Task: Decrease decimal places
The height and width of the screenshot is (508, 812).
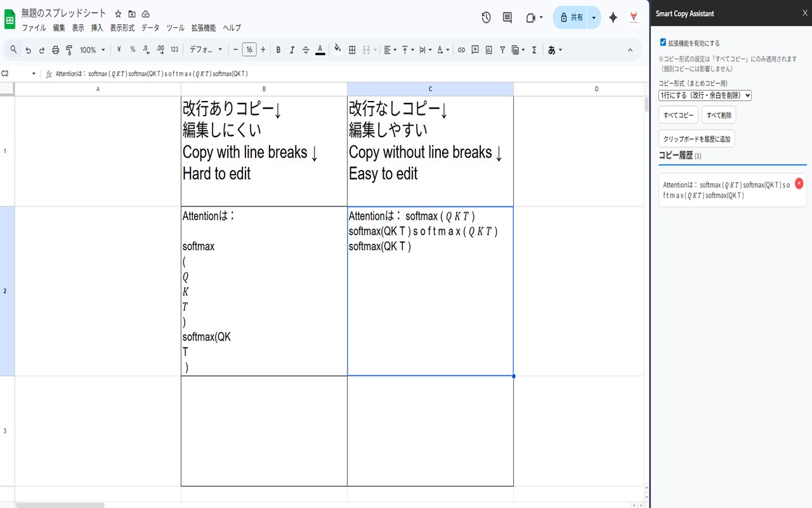Action: click(x=147, y=50)
